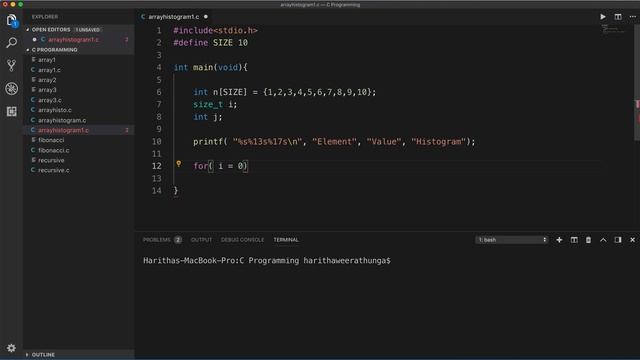The width and height of the screenshot is (640, 360).
Task: Click the editor vertical scrollbar
Action: 637,82
